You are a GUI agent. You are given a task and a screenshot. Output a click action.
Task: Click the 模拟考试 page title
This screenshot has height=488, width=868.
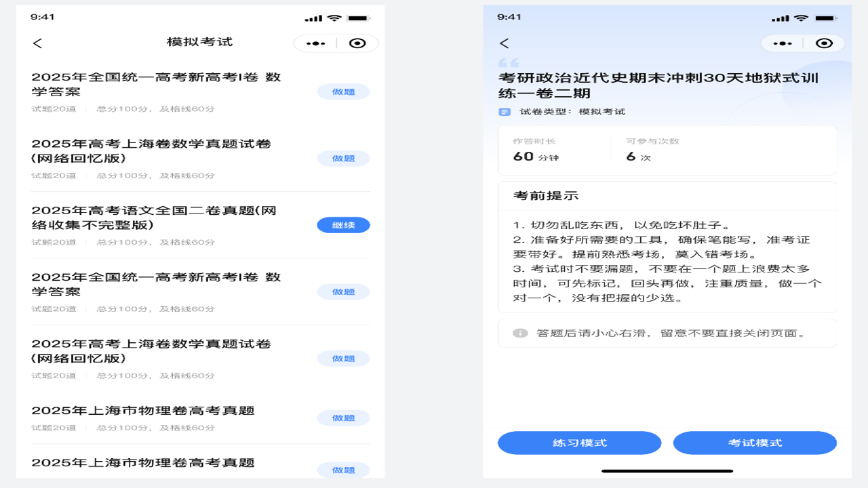[x=199, y=42]
